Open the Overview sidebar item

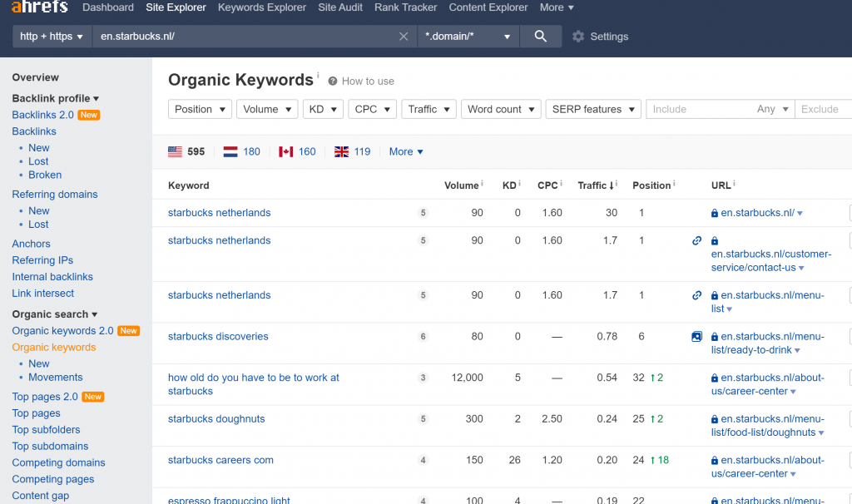(x=35, y=77)
